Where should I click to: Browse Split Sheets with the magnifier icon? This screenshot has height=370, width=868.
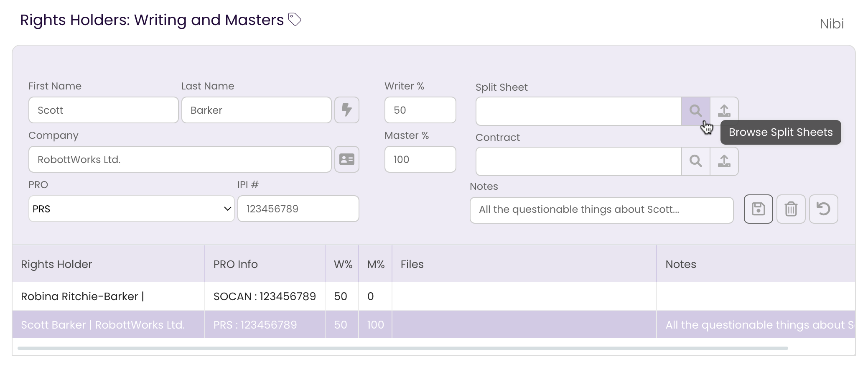696,111
